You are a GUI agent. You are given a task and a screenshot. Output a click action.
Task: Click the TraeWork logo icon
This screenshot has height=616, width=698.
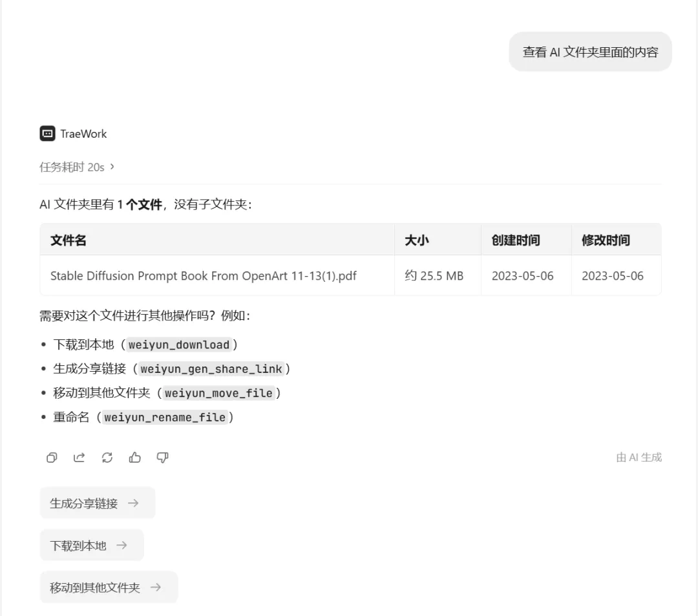[47, 134]
